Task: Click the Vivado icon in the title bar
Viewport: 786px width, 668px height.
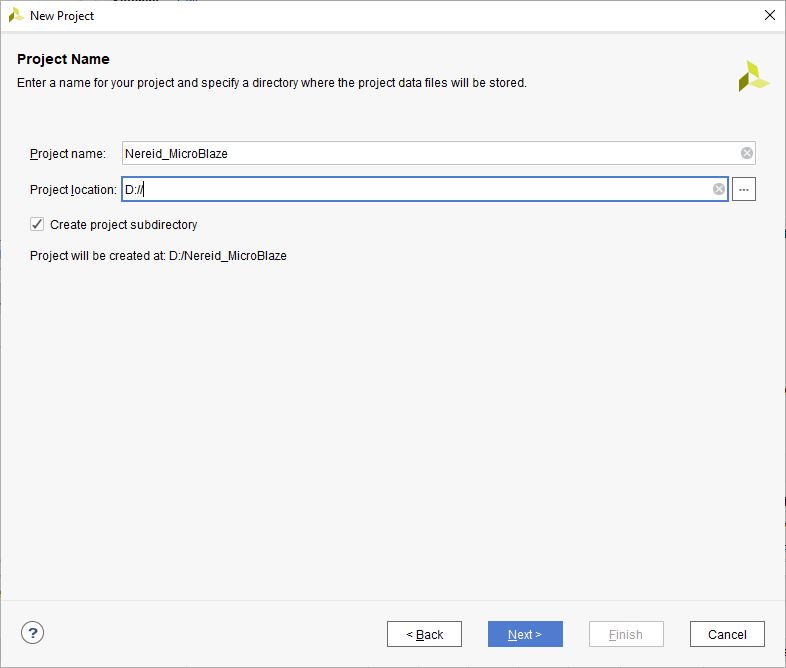Action: click(x=16, y=15)
